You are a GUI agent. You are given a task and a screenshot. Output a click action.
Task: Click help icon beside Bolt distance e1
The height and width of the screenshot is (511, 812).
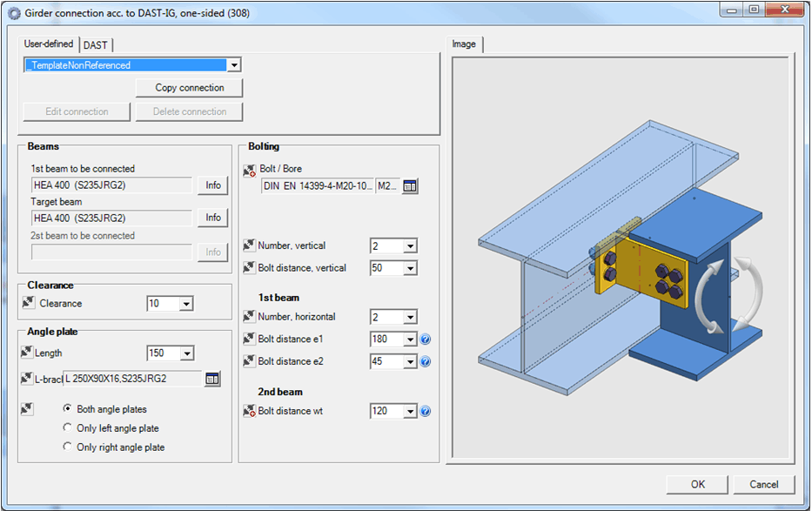click(426, 340)
